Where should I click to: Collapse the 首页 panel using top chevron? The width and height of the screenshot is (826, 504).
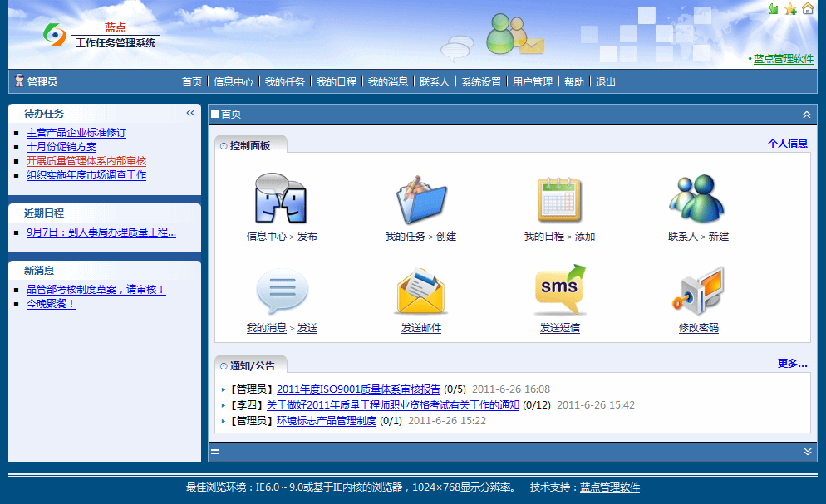806,115
